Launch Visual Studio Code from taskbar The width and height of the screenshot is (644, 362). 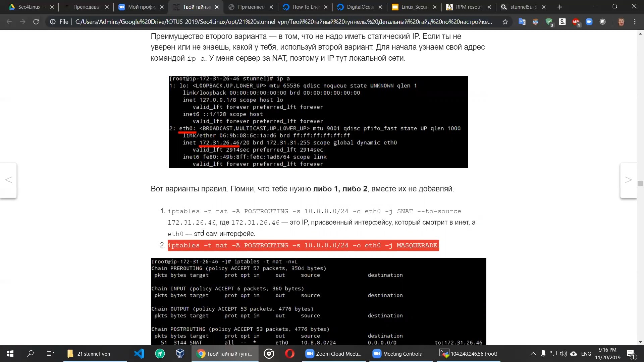pyautogui.click(x=139, y=354)
